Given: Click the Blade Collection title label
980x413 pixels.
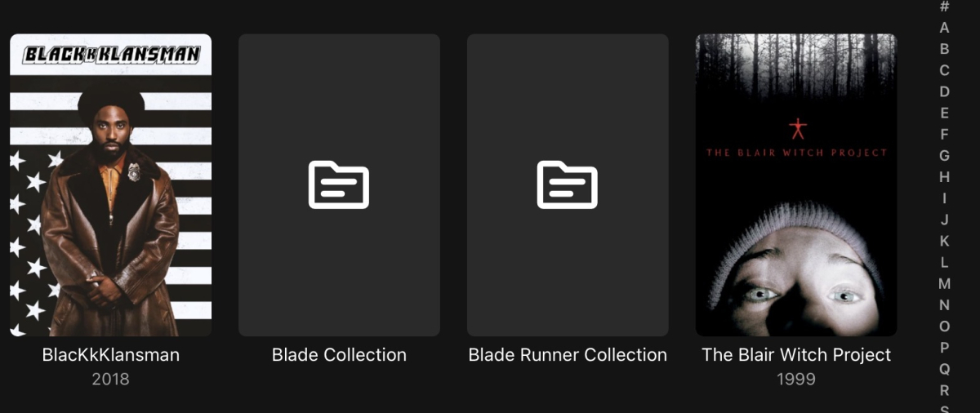Looking at the screenshot, I should tap(339, 355).
